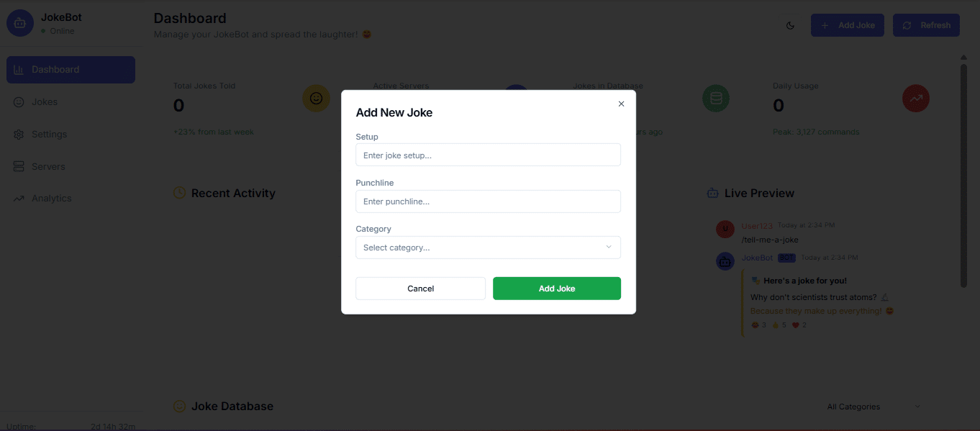The image size is (980, 431).
Task: Click the smiley icon on Total Jokes card
Action: point(316,98)
